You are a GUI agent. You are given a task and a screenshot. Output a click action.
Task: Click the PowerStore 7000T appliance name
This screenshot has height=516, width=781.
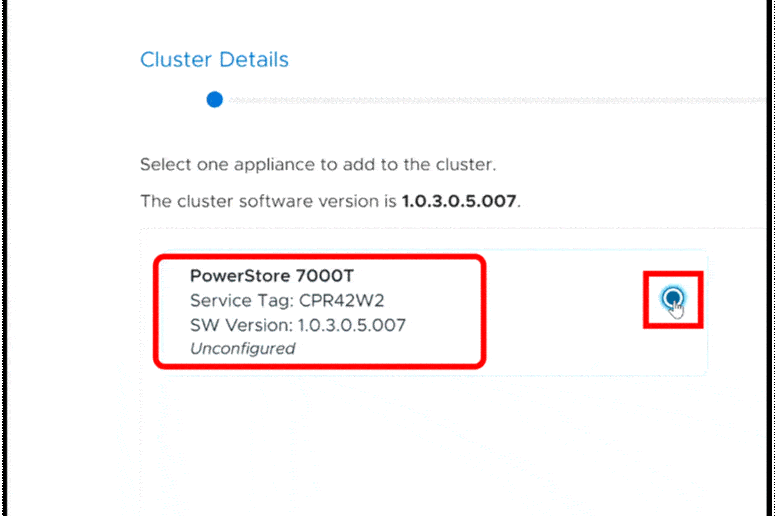(272, 276)
